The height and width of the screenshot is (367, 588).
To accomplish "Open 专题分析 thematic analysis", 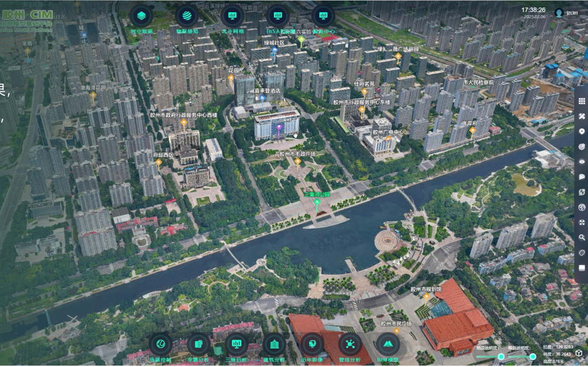I will [x=198, y=344].
